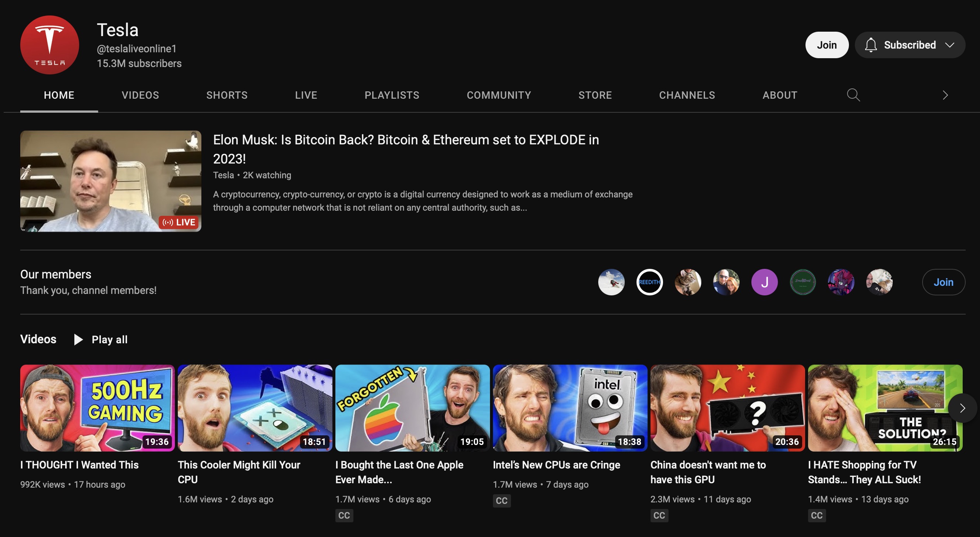Open The Solution TV stand thumbnail
The width and height of the screenshot is (980, 537).
[x=885, y=408]
